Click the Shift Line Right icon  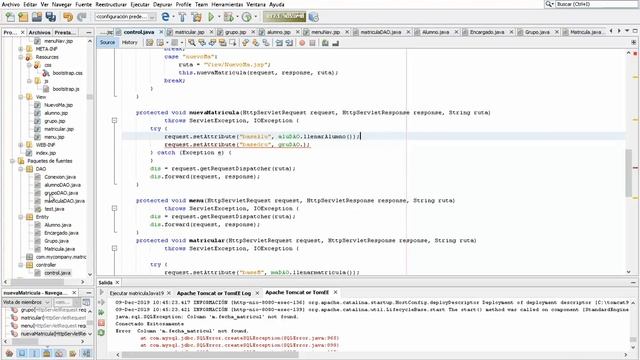[289, 43]
